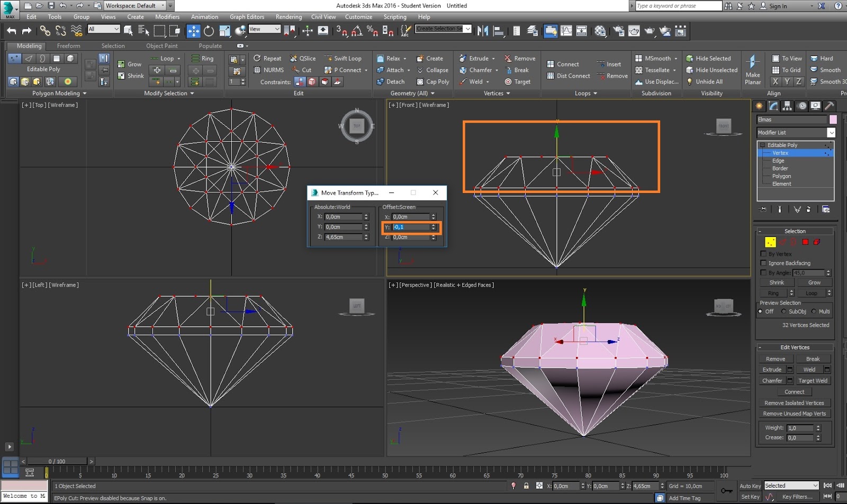This screenshot has width=847, height=504.
Task: Open the Curve Editor from the toolbar
Action: tap(566, 31)
